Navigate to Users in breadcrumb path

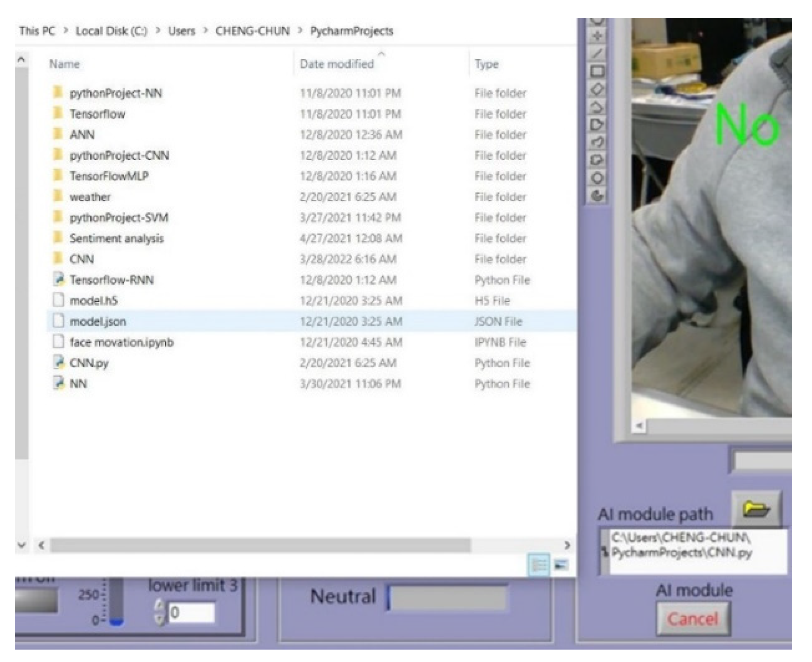[x=181, y=31]
